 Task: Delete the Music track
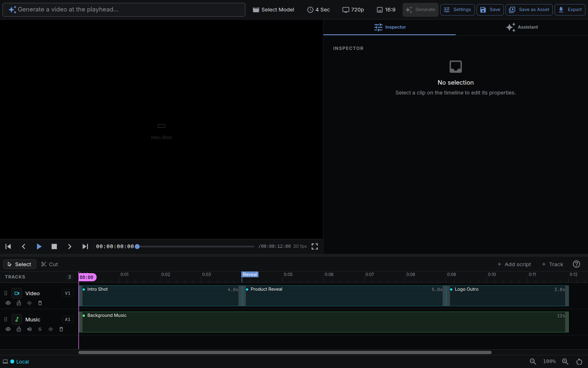[61, 329]
